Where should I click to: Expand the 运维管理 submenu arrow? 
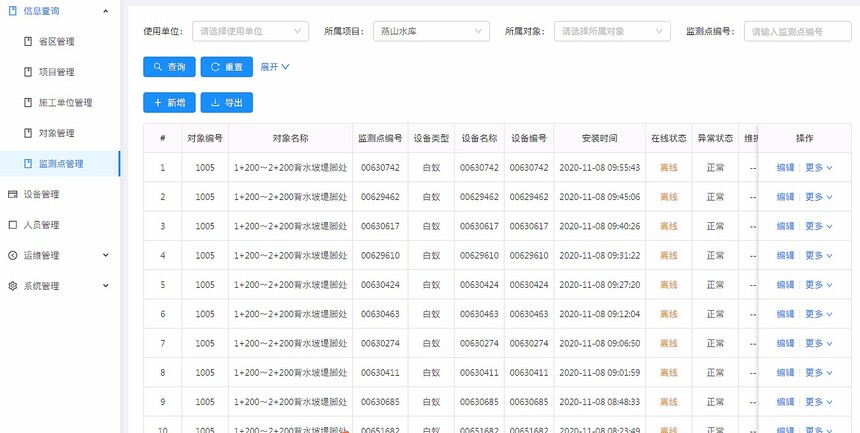106,255
